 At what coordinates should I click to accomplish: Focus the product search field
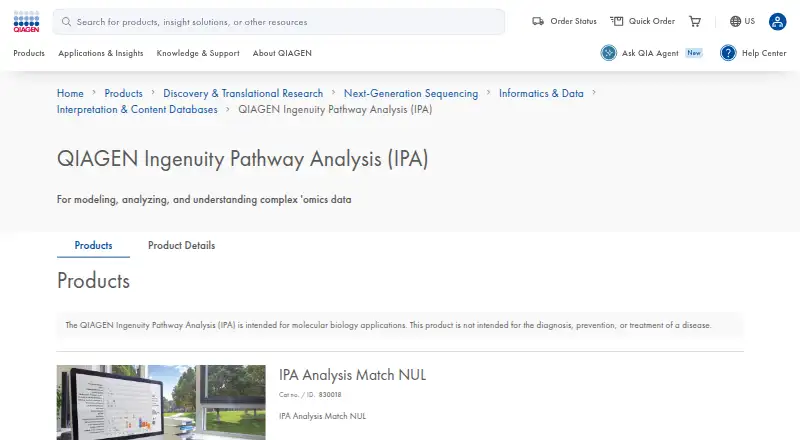point(279,22)
